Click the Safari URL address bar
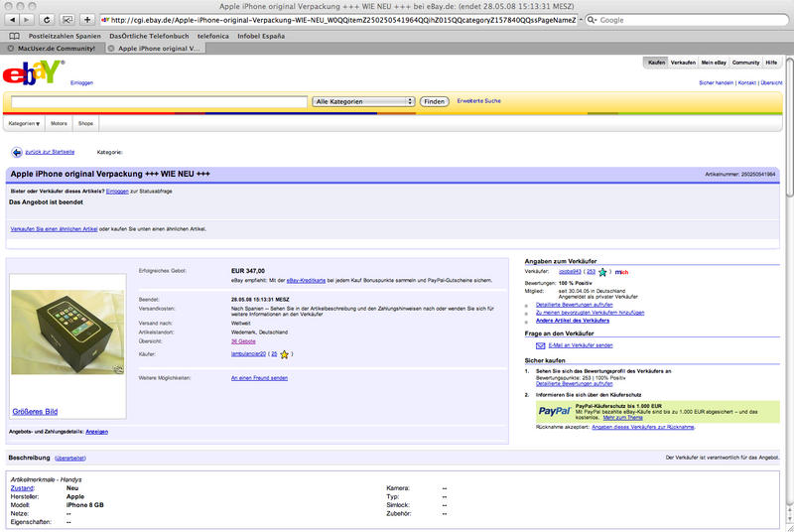This screenshot has height=532, width=794. 338,20
